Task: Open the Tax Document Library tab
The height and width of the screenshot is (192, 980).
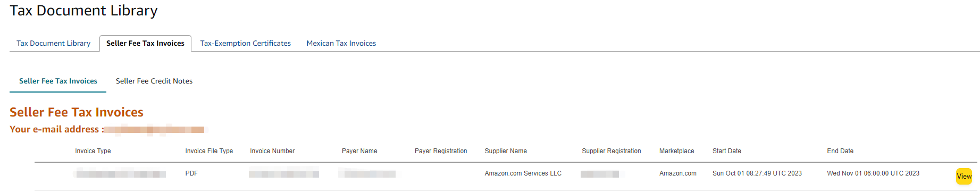Action: [53, 43]
